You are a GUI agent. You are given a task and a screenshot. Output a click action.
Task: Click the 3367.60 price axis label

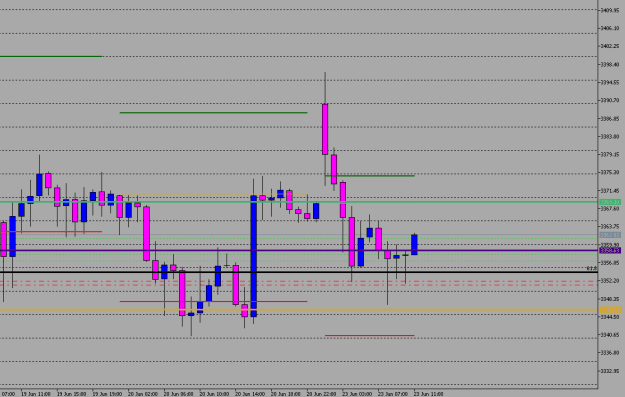point(610,209)
